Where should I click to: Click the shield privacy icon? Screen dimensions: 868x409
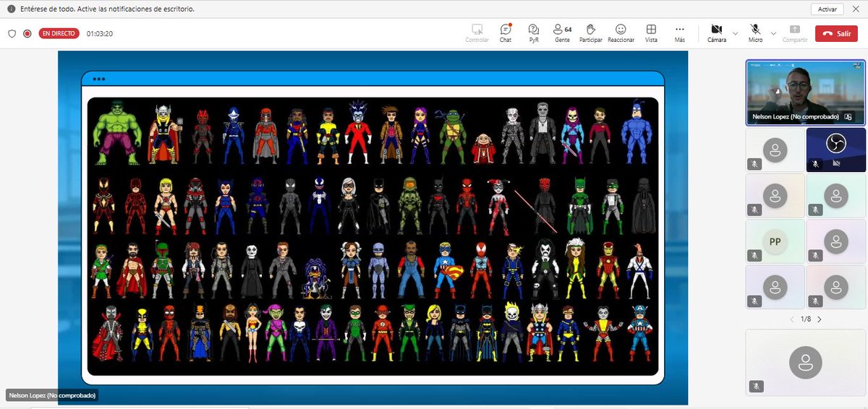(x=12, y=33)
